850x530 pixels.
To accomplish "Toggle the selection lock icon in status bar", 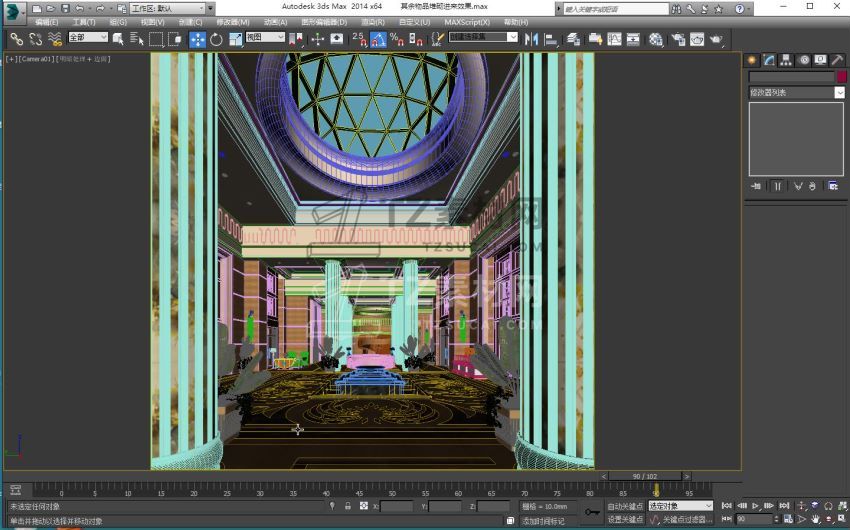I will [347, 506].
